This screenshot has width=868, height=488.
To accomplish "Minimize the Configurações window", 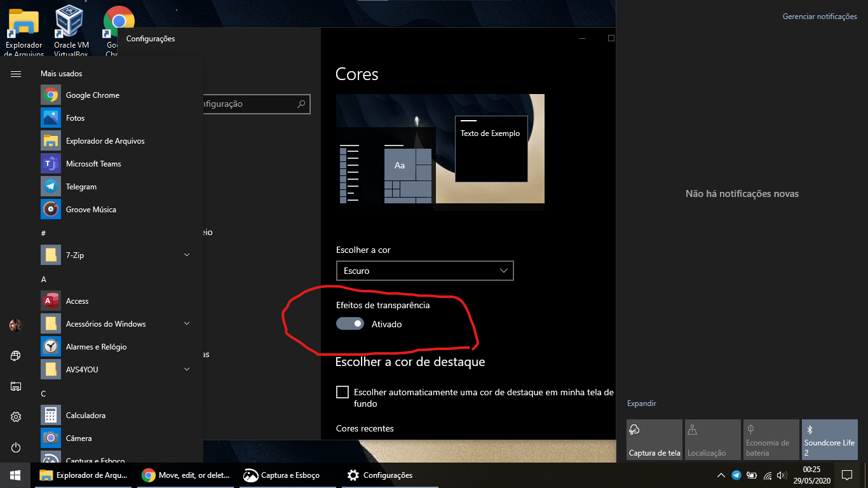I will coord(581,39).
